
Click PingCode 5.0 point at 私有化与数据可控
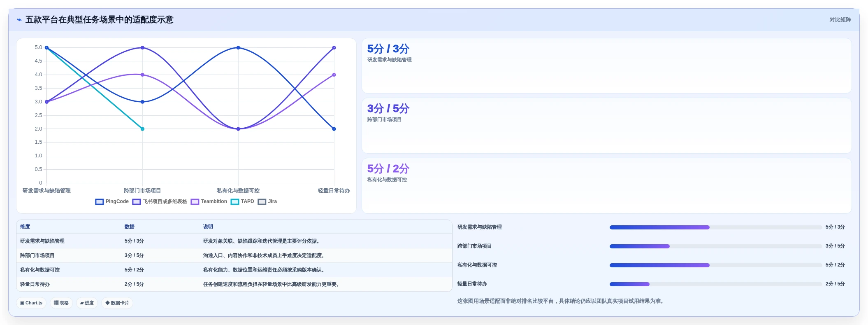coord(238,48)
